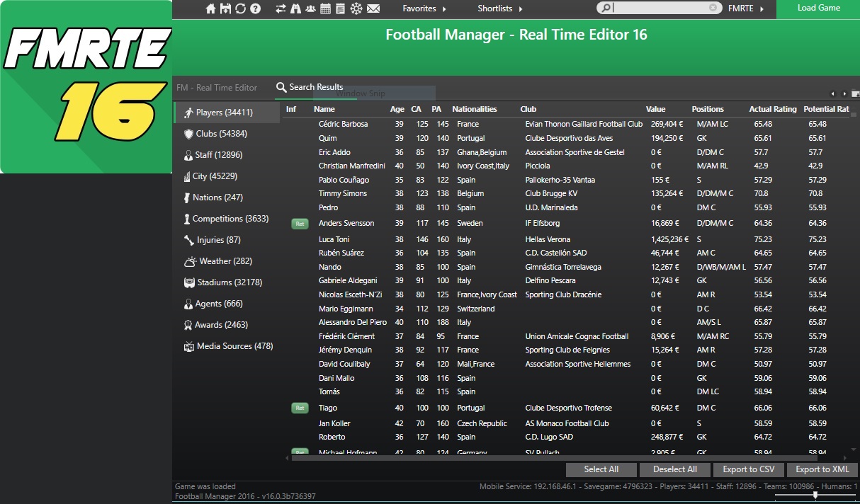
Task: Open search with the binoculars icon
Action: click(295, 8)
